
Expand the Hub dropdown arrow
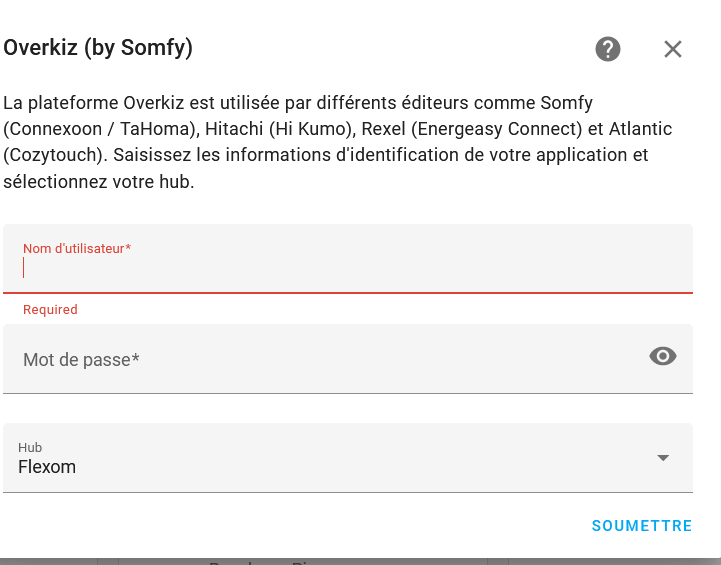pos(662,458)
